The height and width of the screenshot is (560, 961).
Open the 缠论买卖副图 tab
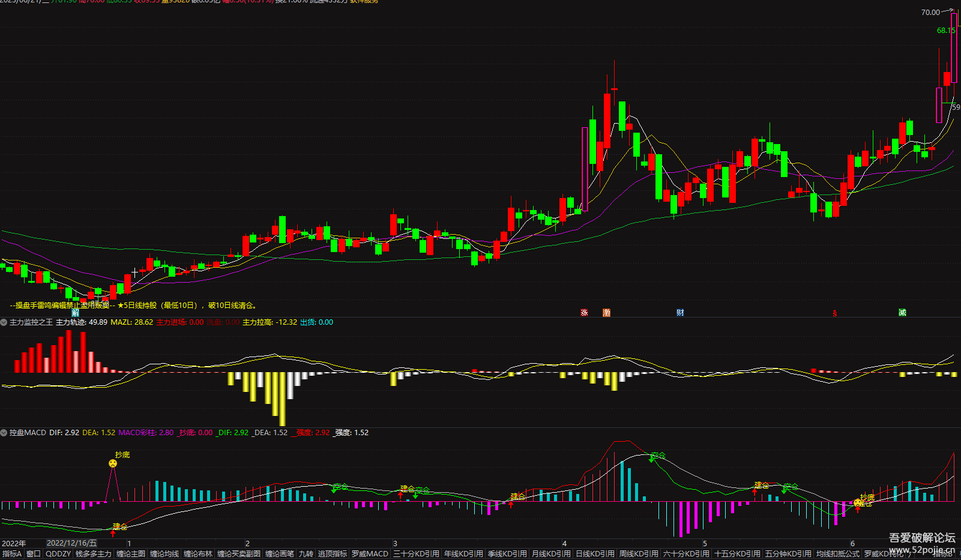click(x=239, y=554)
